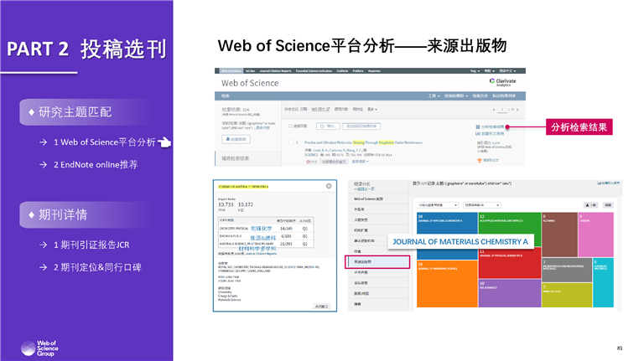Select countries/regions category in analysis sidebar
The width and height of the screenshot is (644, 361).
(378, 293)
